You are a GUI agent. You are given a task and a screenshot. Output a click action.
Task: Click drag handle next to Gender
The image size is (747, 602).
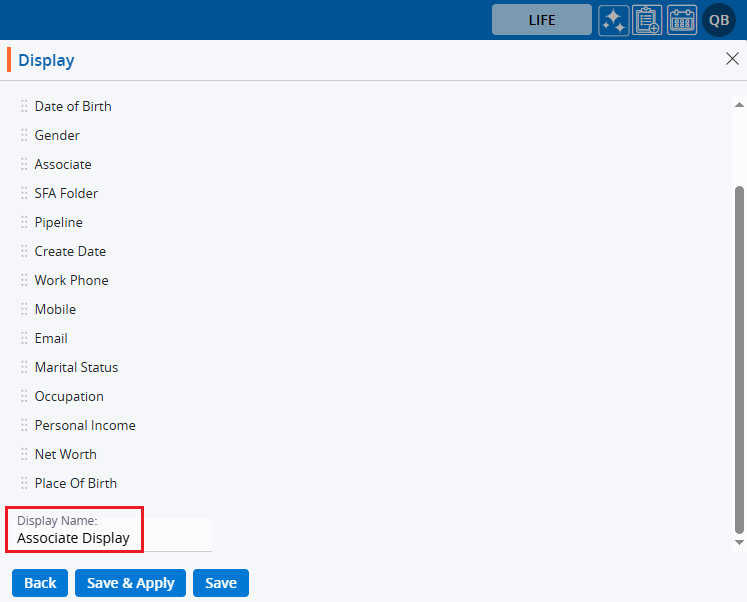click(24, 135)
